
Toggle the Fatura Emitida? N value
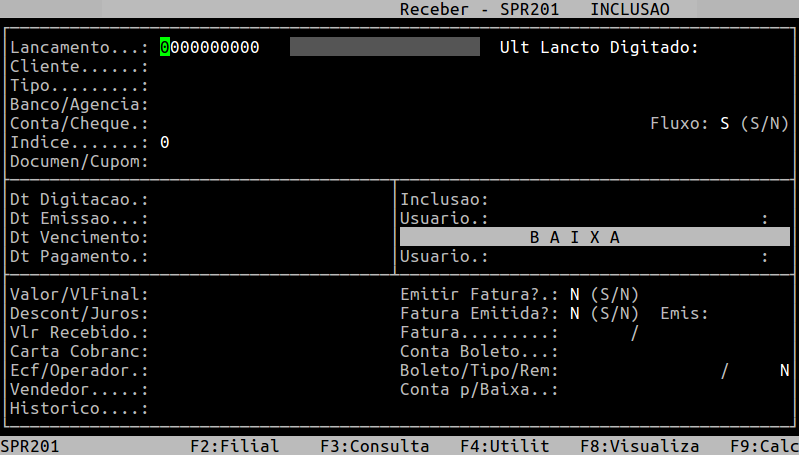575,313
